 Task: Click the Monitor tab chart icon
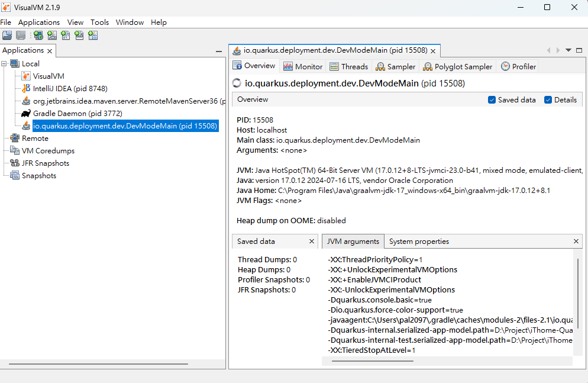click(288, 66)
